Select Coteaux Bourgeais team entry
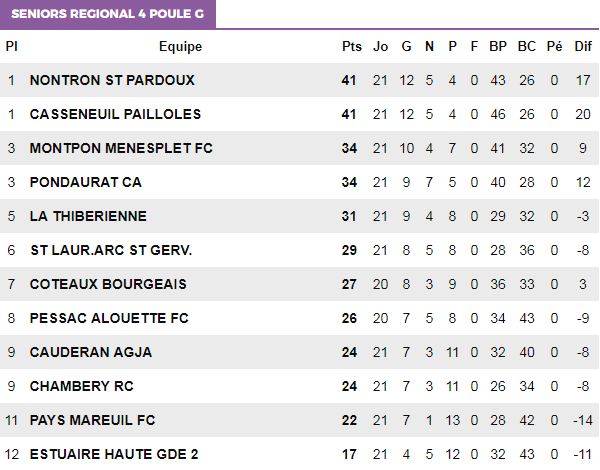This screenshot has height=470, width=600. (108, 284)
